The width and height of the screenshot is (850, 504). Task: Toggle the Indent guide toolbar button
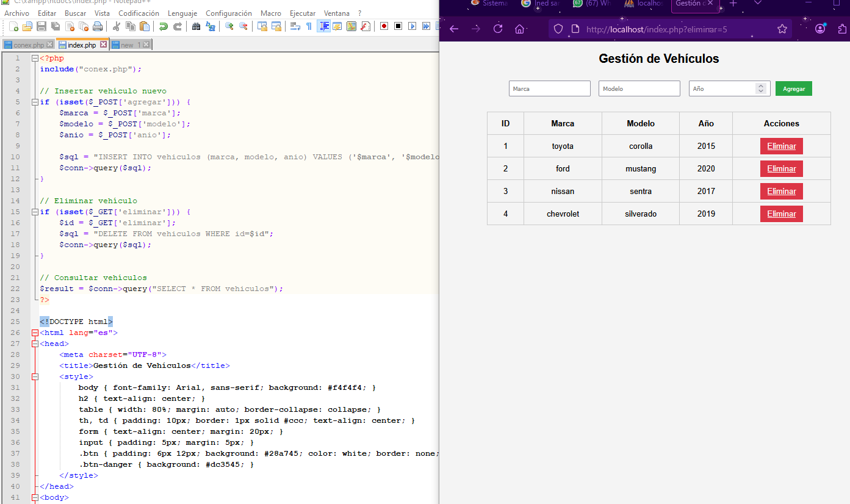coord(324,26)
